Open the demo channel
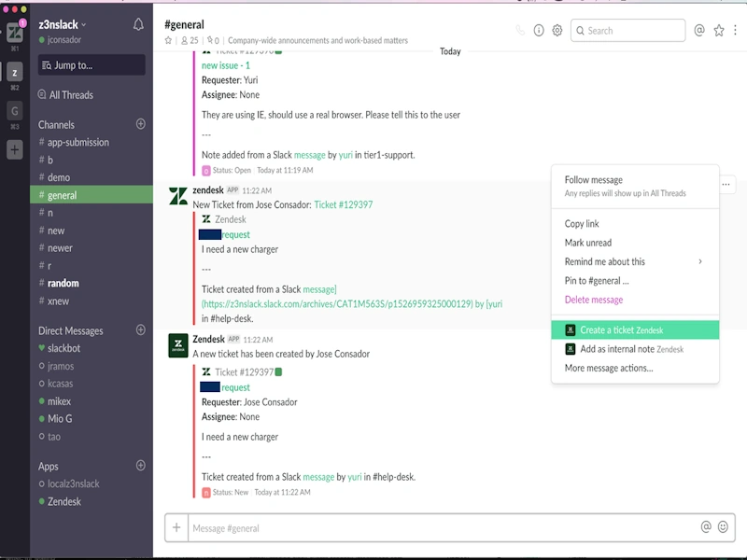Viewport: 747px width, 560px height. click(92, 177)
